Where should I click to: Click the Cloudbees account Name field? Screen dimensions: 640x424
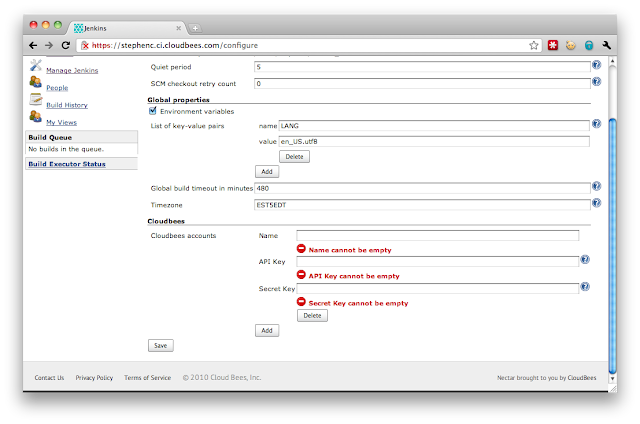pos(437,236)
